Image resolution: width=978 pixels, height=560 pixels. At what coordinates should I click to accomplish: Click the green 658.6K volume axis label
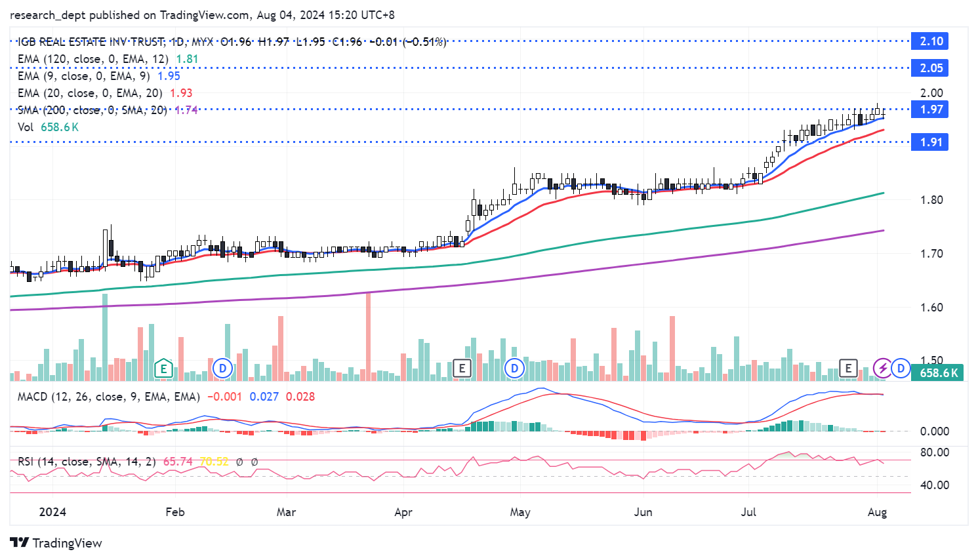pyautogui.click(x=938, y=373)
